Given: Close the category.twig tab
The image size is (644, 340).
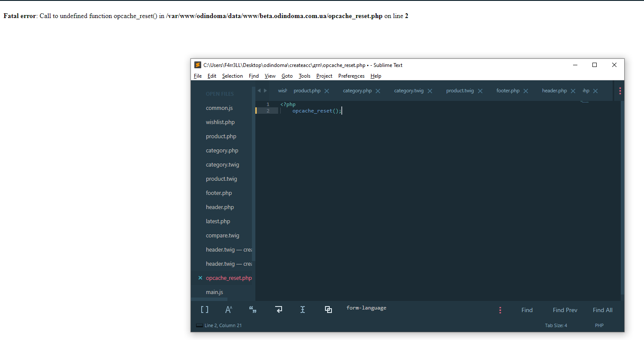Looking at the screenshot, I should [430, 91].
